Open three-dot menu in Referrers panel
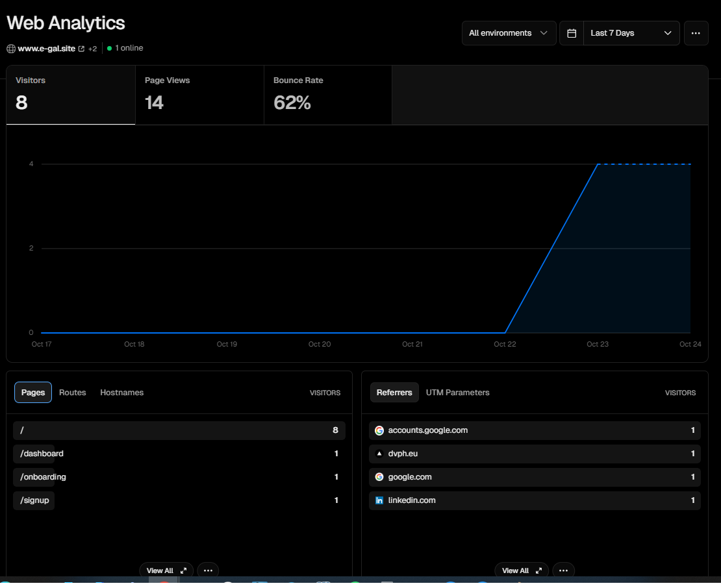721x588 pixels. (x=563, y=570)
